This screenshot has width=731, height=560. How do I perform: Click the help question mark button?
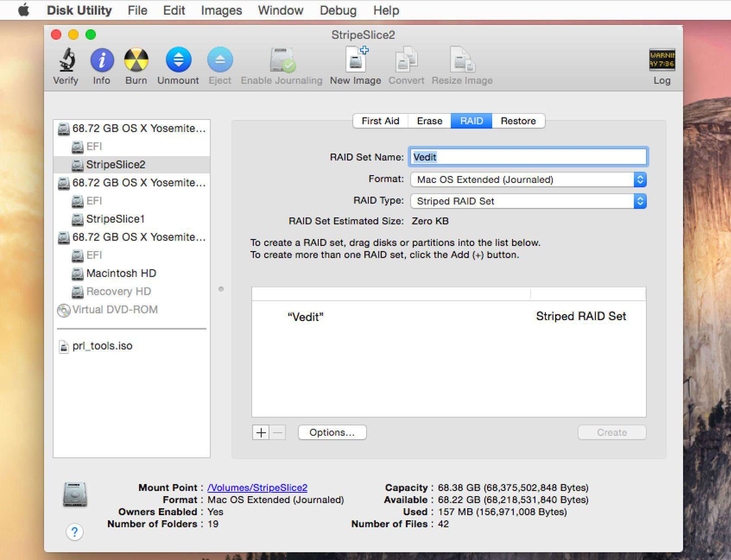point(74,532)
